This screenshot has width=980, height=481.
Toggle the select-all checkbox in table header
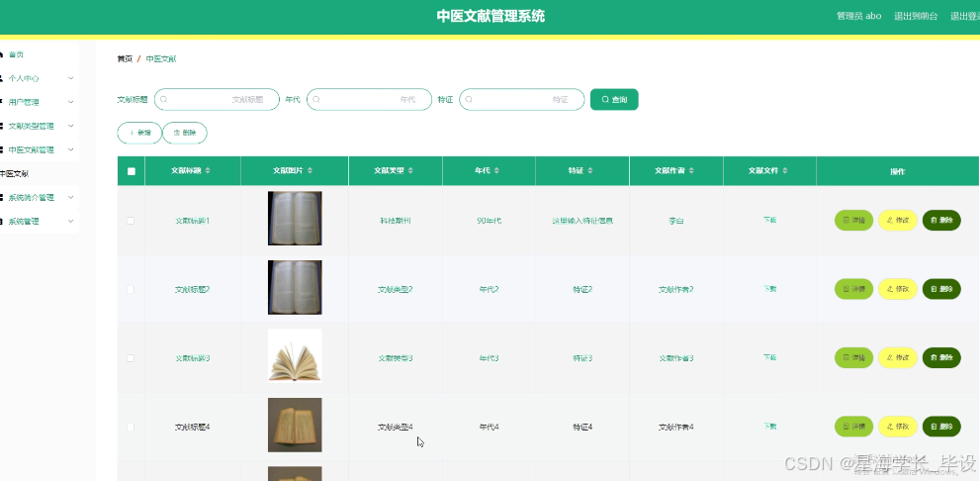click(x=132, y=171)
